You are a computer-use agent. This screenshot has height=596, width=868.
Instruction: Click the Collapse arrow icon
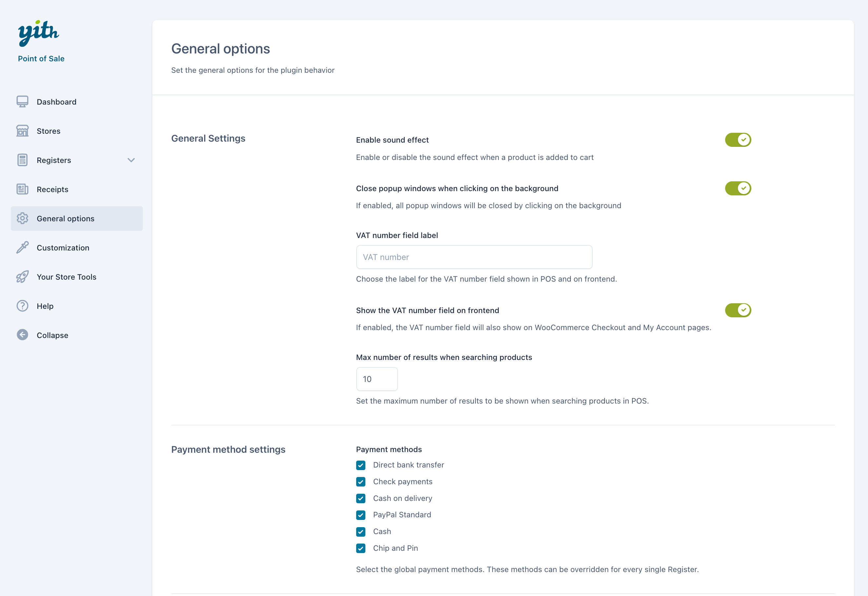click(x=22, y=335)
